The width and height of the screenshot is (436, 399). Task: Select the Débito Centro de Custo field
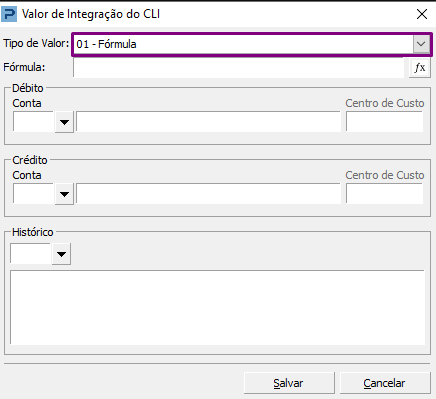[x=385, y=121]
